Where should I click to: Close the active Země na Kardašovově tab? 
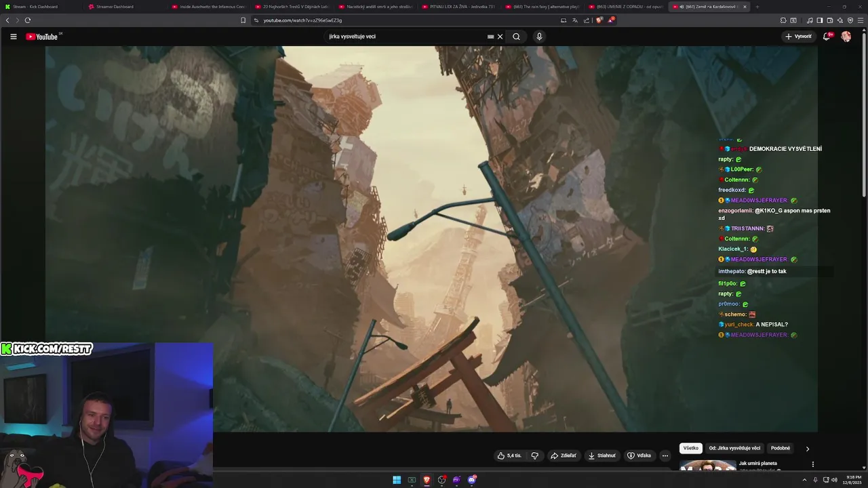click(x=745, y=7)
